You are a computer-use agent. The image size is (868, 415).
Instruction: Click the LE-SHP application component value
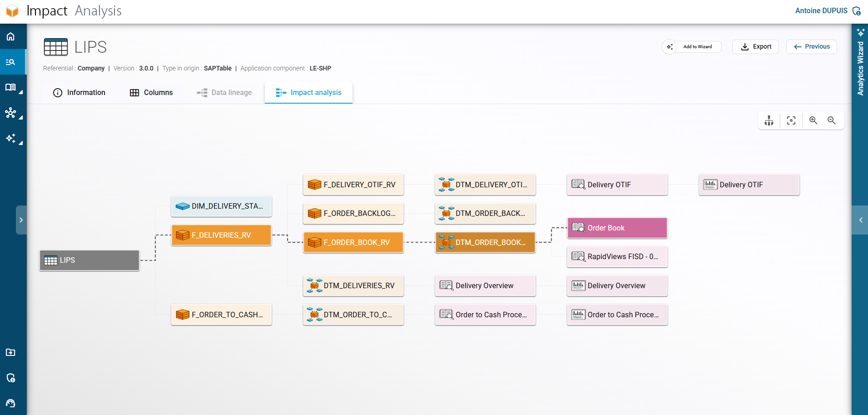pos(320,68)
